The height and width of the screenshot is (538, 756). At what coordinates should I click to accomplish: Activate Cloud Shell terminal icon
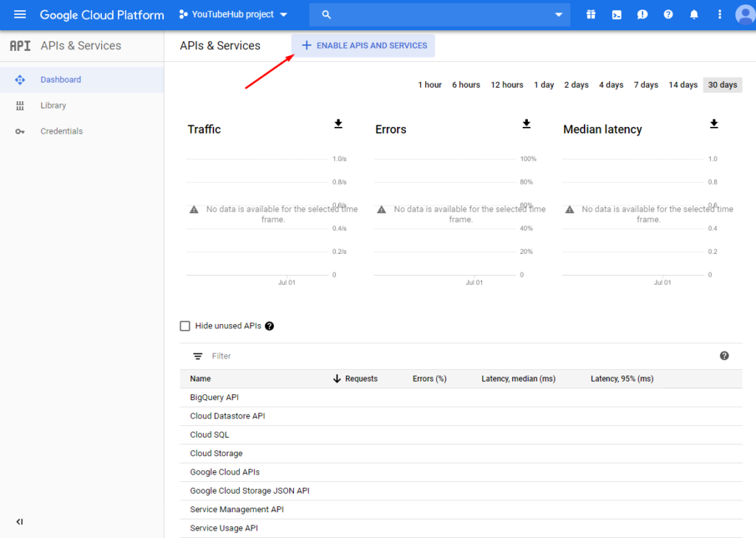[x=616, y=14]
